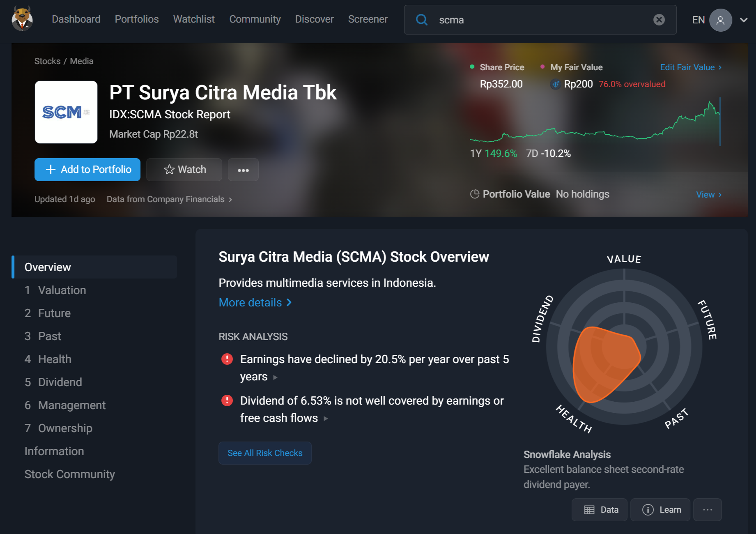
Task: Clear the search field with X icon
Action: (659, 20)
